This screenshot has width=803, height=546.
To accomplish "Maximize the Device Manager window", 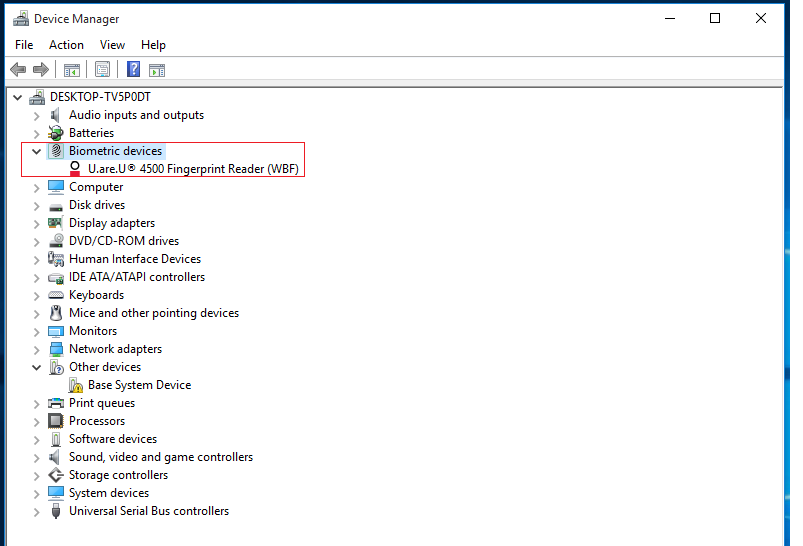I will coord(715,18).
